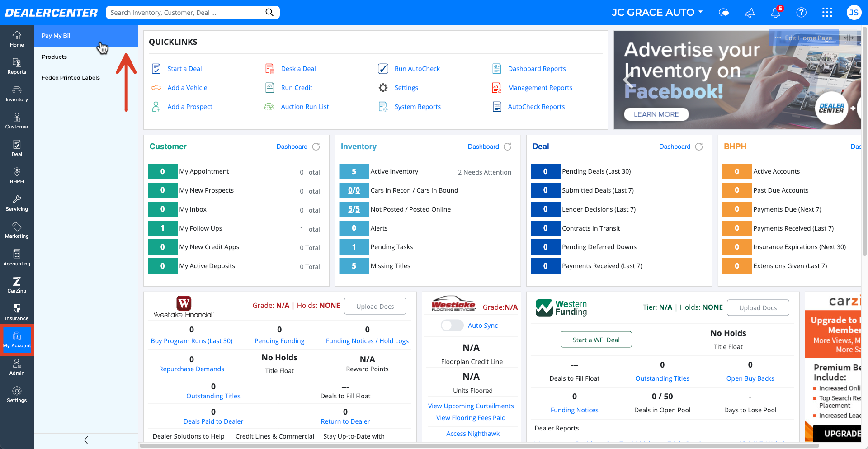Image resolution: width=868 pixels, height=449 pixels.
Task: Open Funding Notices / Hold Logs link
Action: [367, 341]
